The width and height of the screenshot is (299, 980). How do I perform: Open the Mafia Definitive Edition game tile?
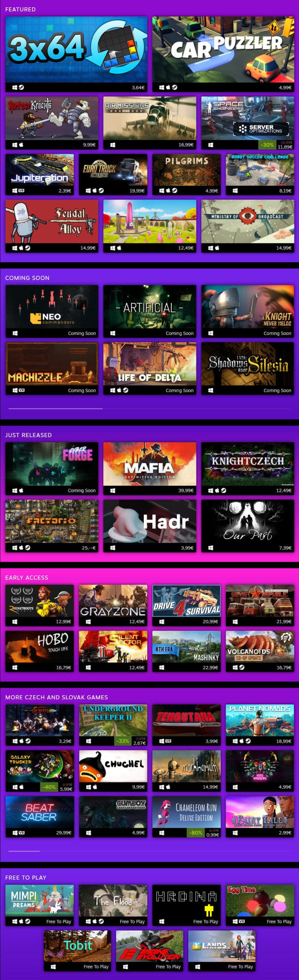[x=149, y=469]
